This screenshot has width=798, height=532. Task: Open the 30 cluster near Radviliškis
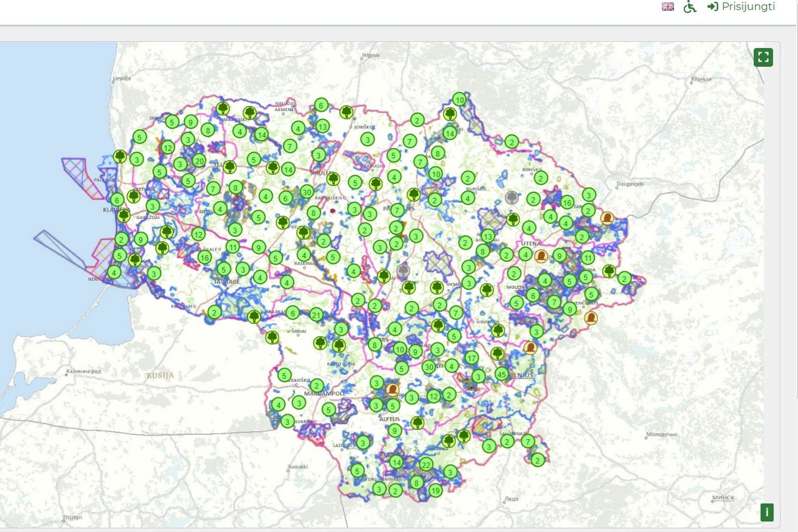(x=307, y=192)
